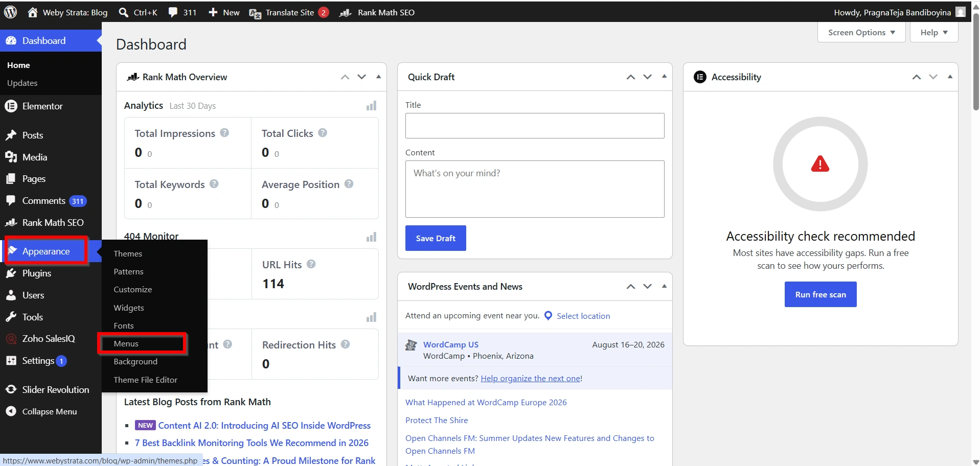Move Quick Draft panel up
The width and height of the screenshot is (980, 466).
point(631,77)
